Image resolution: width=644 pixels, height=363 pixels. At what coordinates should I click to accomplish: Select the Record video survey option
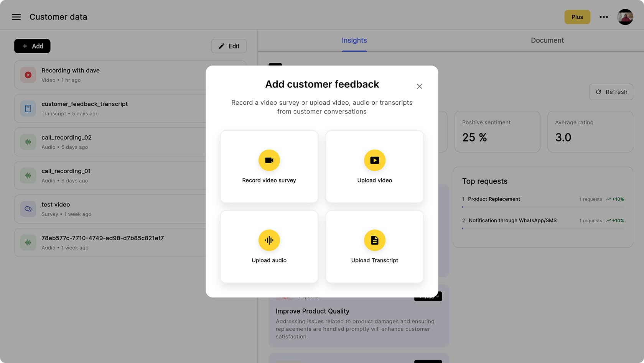[x=269, y=166]
